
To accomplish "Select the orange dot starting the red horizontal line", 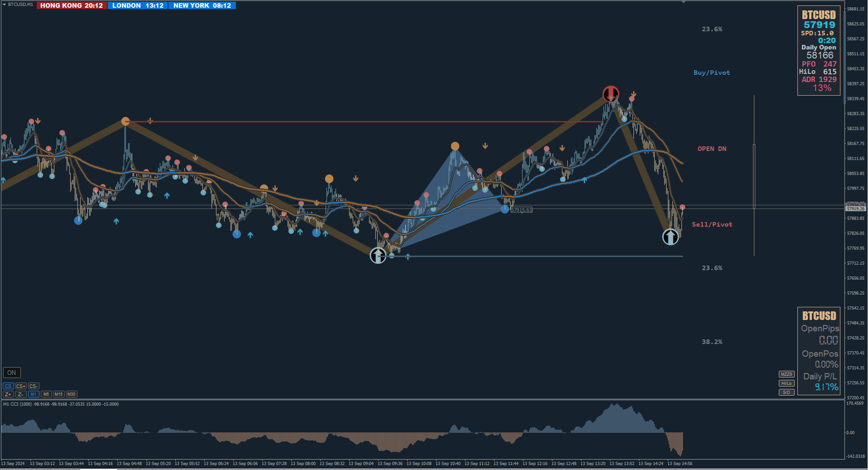I will pos(125,121).
